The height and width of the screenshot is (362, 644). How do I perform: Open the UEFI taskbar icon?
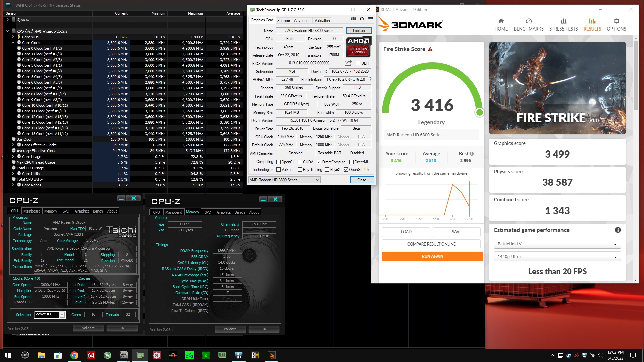[25, 355]
